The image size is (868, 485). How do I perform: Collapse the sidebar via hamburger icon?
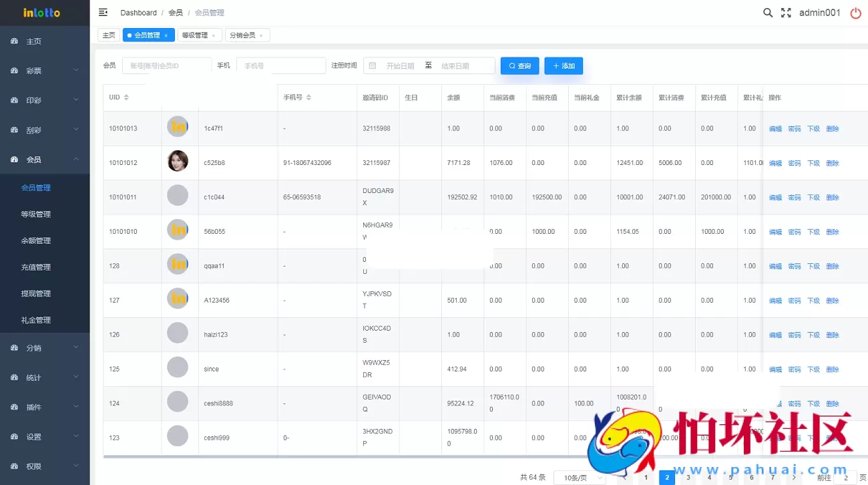pos(102,12)
